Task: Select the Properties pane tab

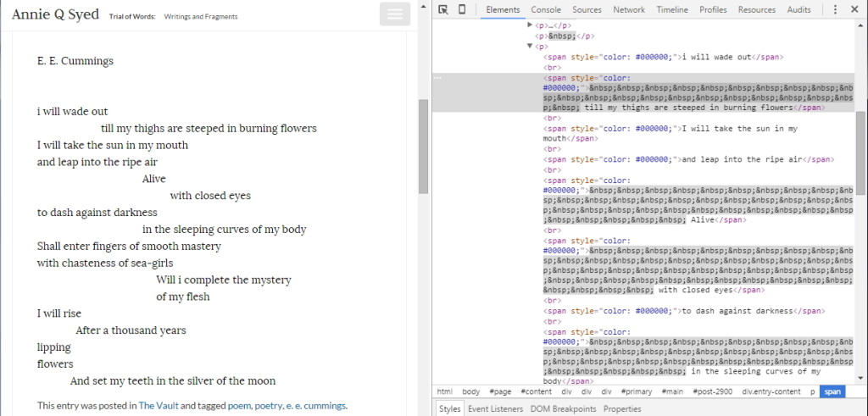Action: 622,409
